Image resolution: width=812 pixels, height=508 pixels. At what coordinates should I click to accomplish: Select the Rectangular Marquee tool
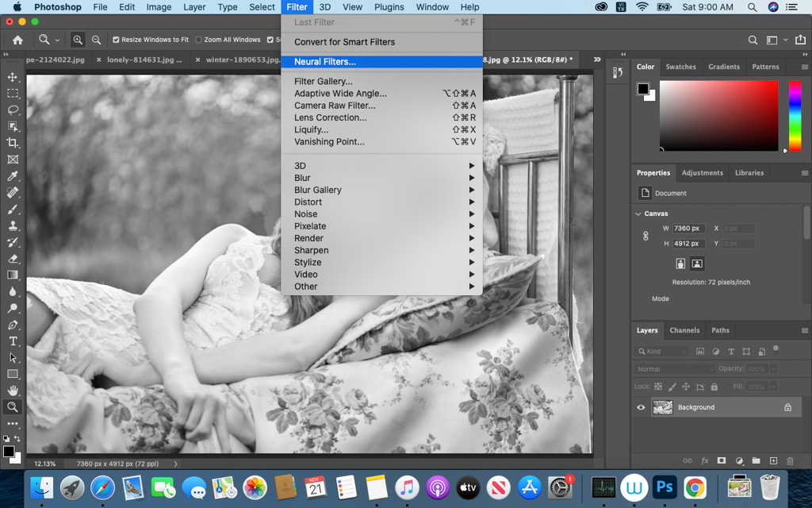(13, 94)
